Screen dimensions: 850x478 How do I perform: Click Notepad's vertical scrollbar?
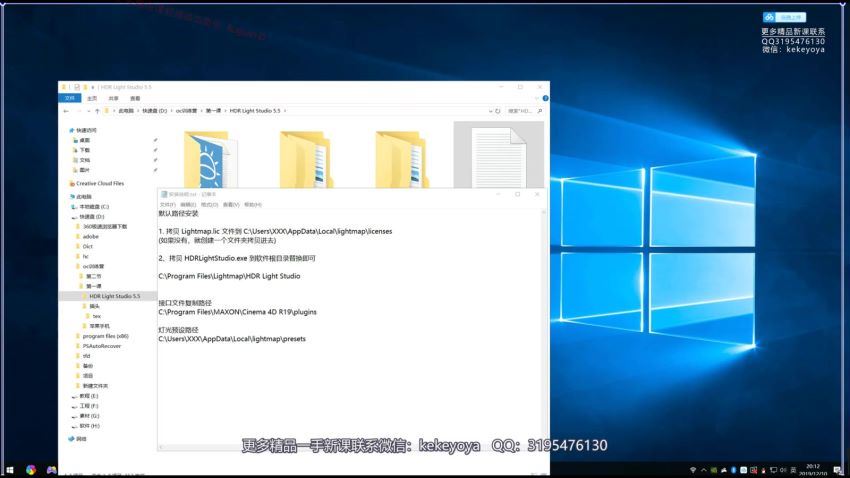tap(544, 327)
